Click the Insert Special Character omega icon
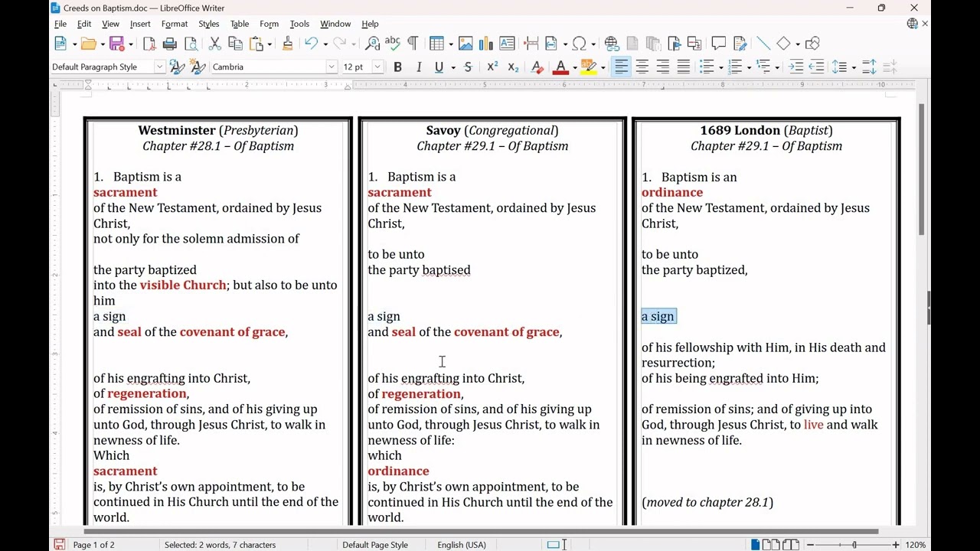The image size is (980, 551). click(x=580, y=44)
